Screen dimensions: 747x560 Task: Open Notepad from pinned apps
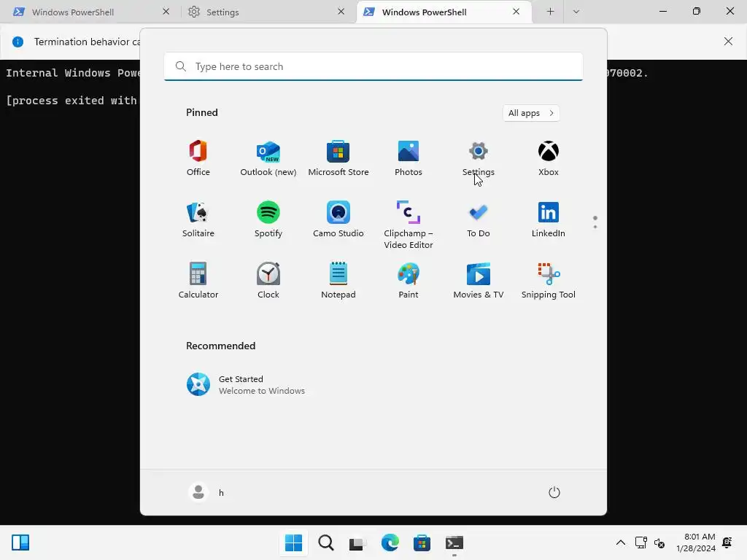338,281
